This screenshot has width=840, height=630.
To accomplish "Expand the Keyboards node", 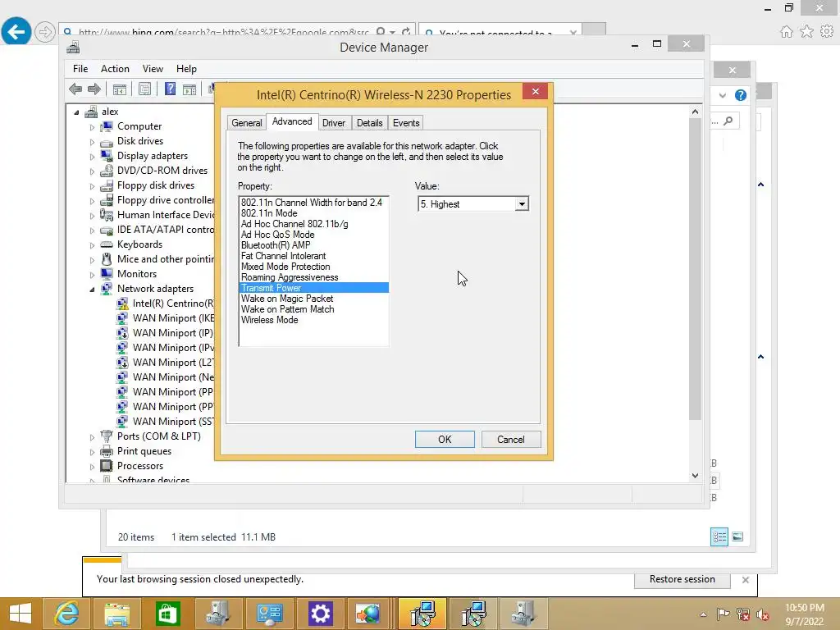I will coord(92,245).
